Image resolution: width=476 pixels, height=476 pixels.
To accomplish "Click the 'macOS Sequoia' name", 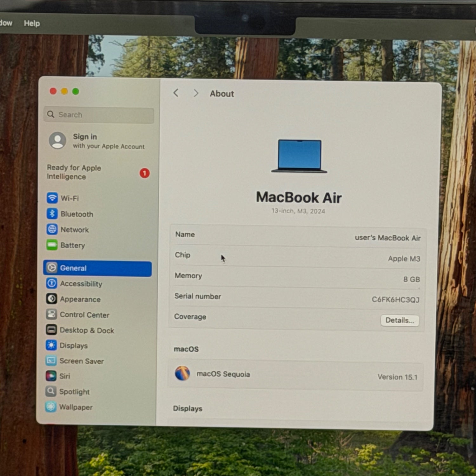I will pyautogui.click(x=223, y=374).
